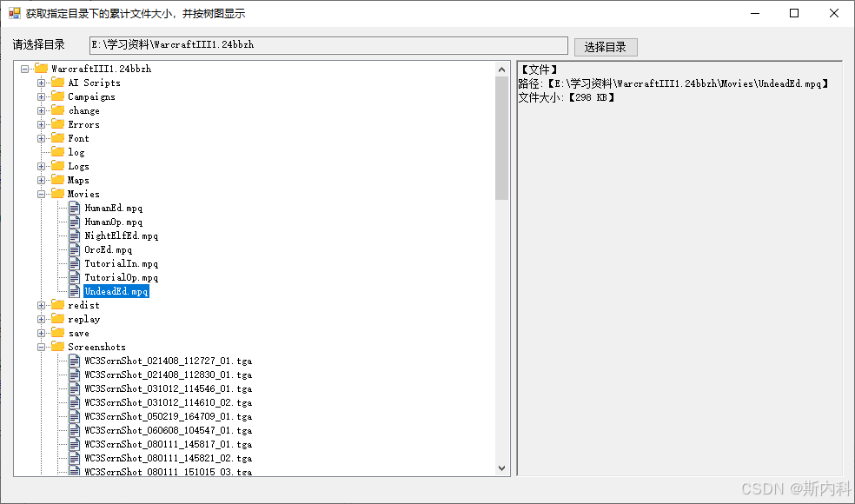Expand the Font folder node

tap(41, 138)
